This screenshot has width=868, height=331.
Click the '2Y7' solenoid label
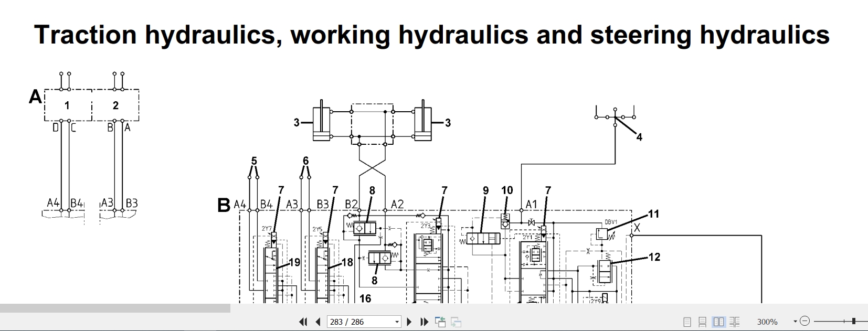[266, 229]
